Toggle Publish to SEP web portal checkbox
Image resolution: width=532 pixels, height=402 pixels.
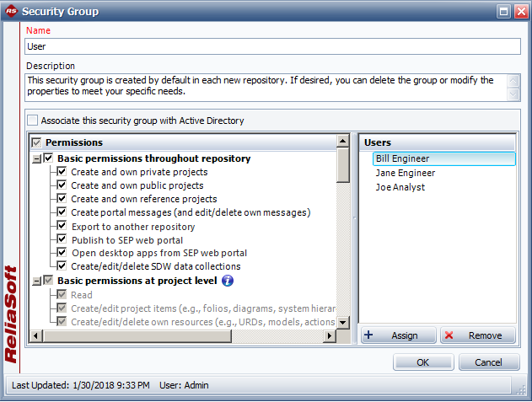(x=62, y=240)
